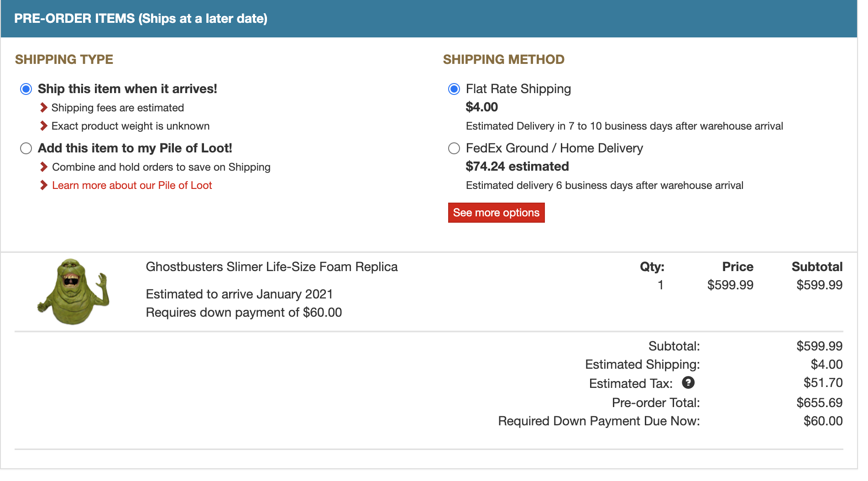The height and width of the screenshot is (481, 868).
Task: Click the Required Down Payment Due Now amount
Action: coord(823,421)
